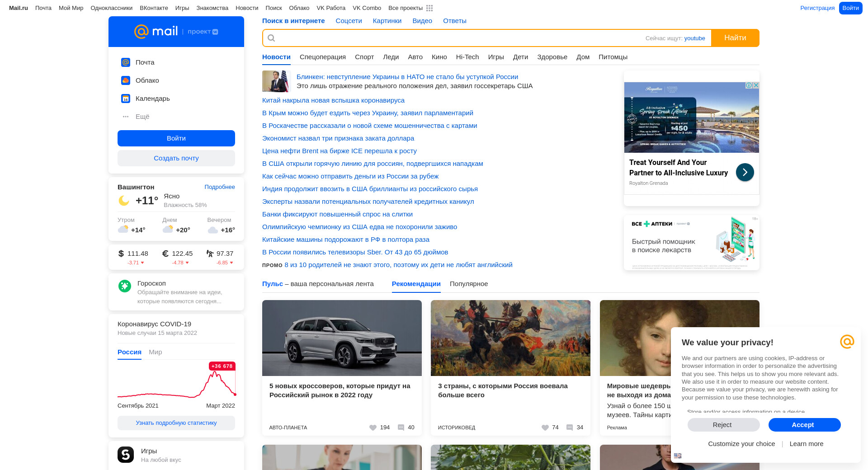Open the Спорт news tab
Viewport: 868px width, 470px height.
(364, 57)
